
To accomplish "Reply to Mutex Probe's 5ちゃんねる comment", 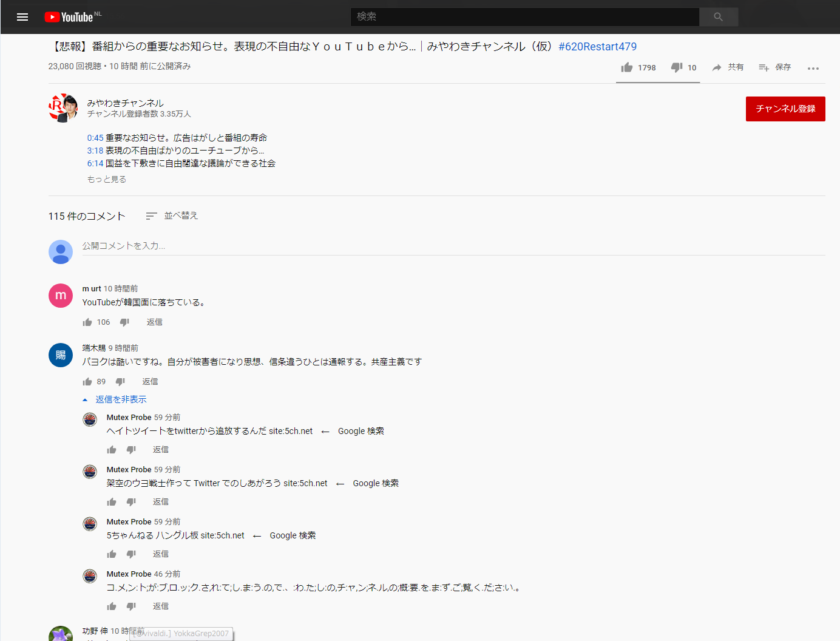I will [x=161, y=554].
